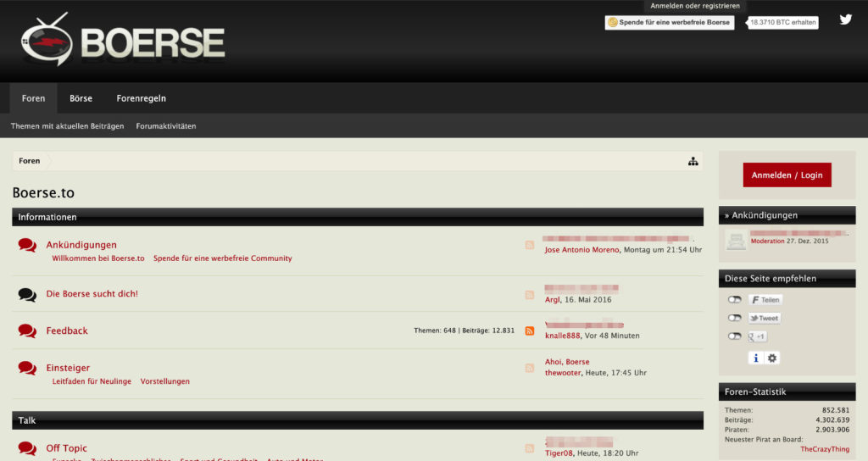Click the Facebook Teilen share button

click(x=765, y=300)
